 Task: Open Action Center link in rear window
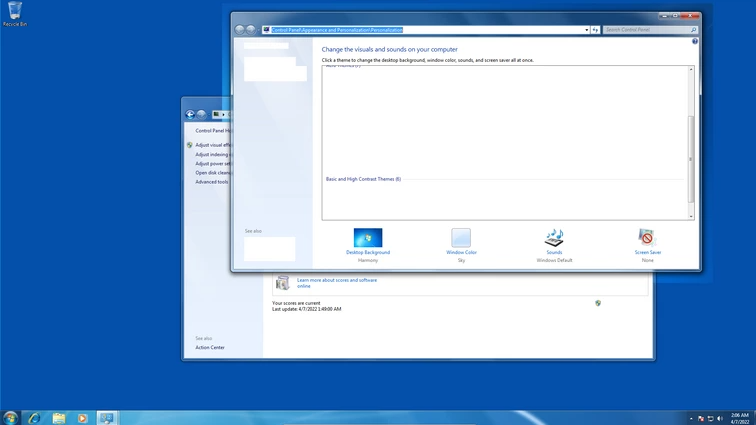[210, 347]
